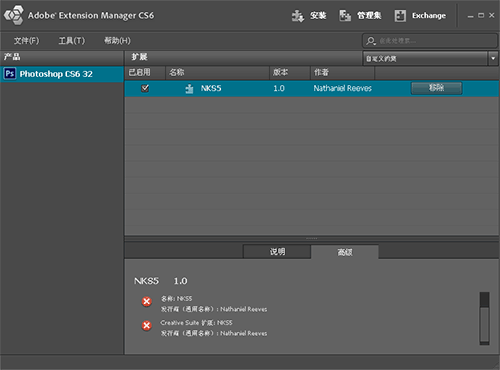Minimize the Extension Manager window
Viewport: 500px width, 370px height.
click(x=470, y=16)
